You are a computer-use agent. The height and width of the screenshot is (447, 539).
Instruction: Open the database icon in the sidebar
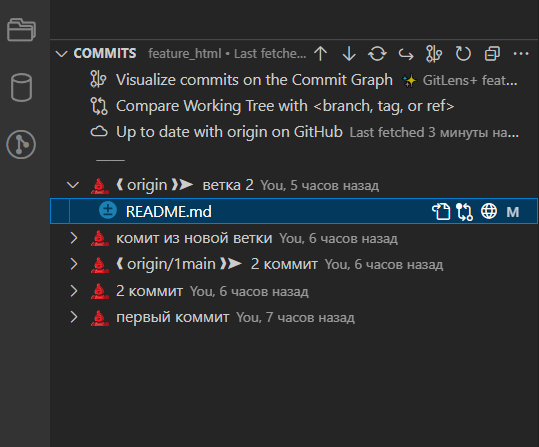click(x=21, y=87)
